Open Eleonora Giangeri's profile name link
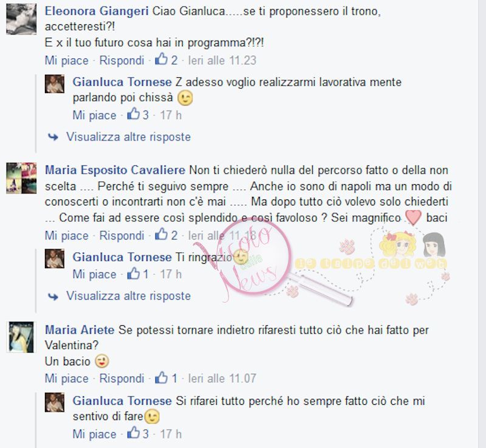The image size is (486, 448). click(97, 11)
